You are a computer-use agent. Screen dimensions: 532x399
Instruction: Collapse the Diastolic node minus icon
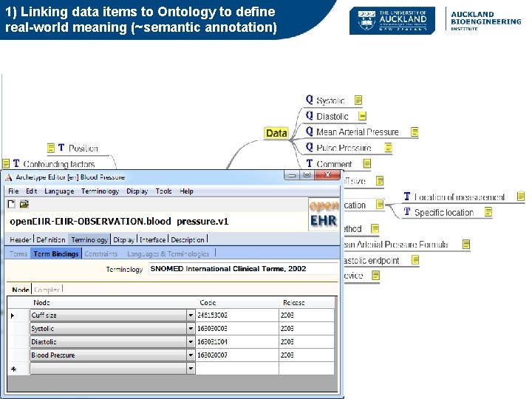tap(362, 116)
